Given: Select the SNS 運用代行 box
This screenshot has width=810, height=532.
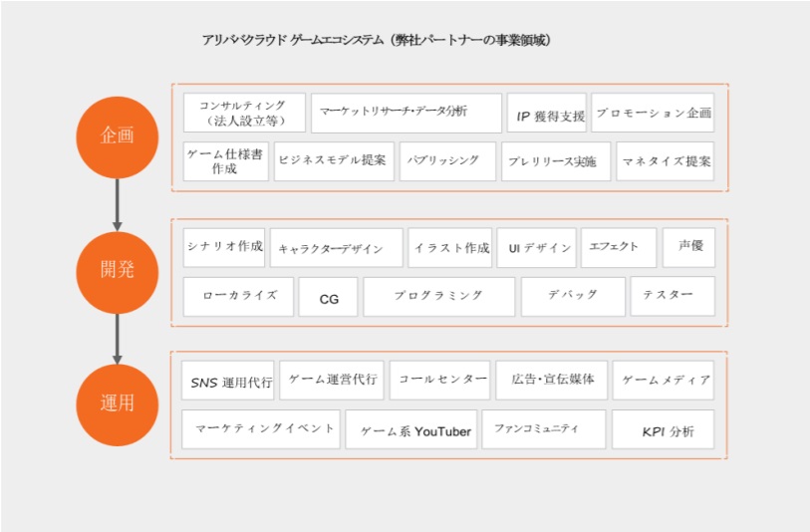Looking at the screenshot, I should (228, 381).
